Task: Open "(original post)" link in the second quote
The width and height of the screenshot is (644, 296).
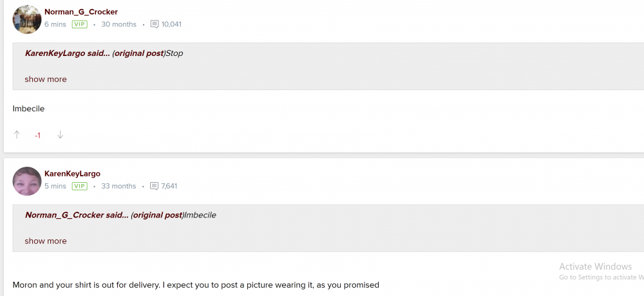Action: tap(157, 216)
